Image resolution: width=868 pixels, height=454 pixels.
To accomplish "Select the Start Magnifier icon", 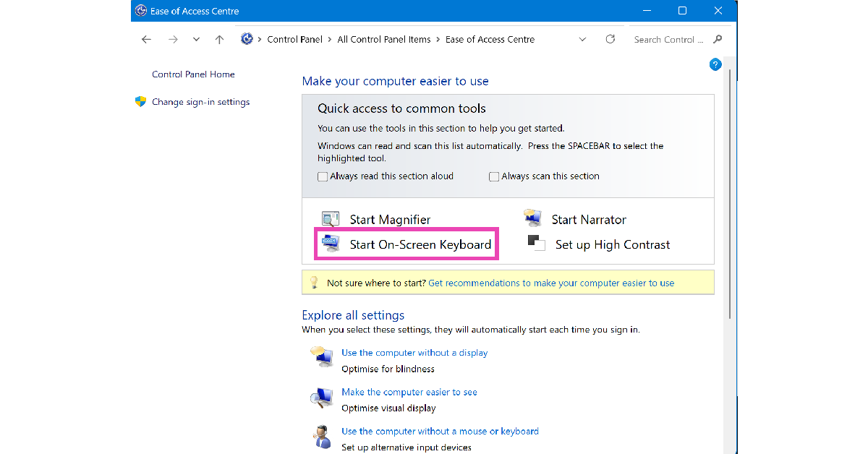I will pyautogui.click(x=330, y=218).
